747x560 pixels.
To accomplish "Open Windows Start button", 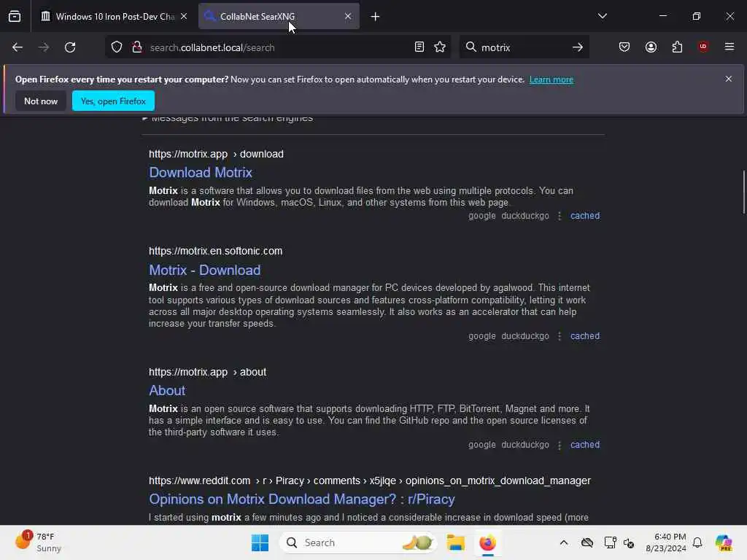I will coord(260,542).
